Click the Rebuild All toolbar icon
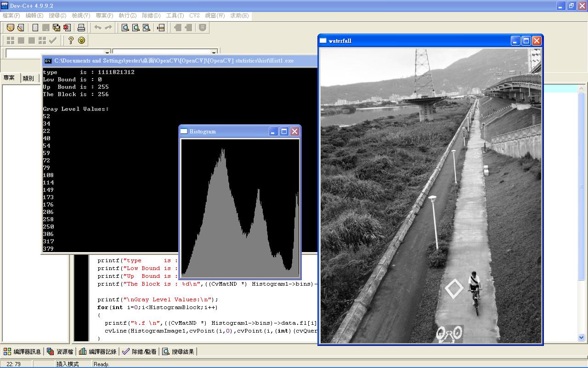This screenshot has height=368, width=588. [42, 40]
